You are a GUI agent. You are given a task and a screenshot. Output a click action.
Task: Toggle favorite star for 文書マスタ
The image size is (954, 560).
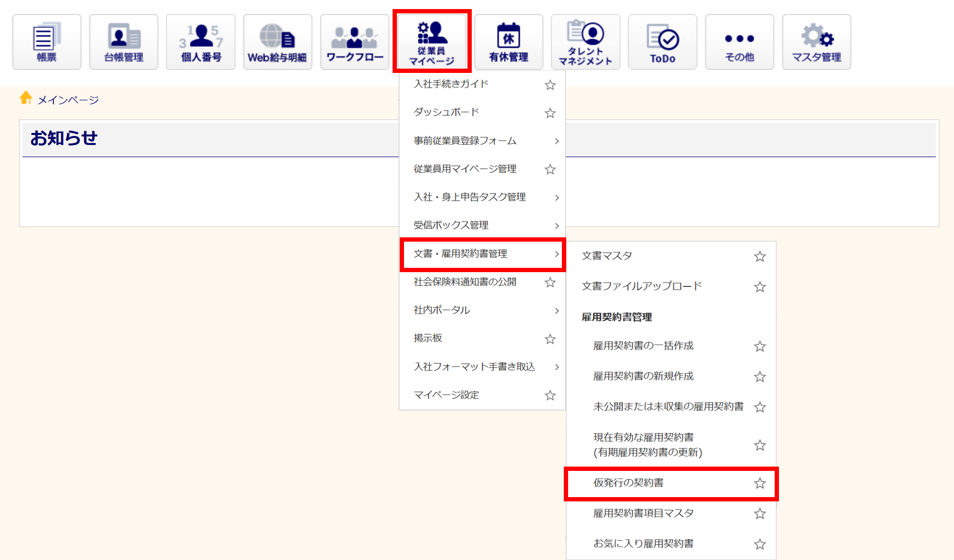(x=760, y=256)
